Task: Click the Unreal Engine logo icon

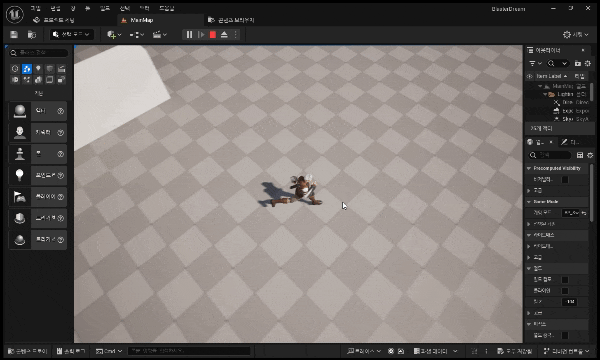Action: point(15,14)
